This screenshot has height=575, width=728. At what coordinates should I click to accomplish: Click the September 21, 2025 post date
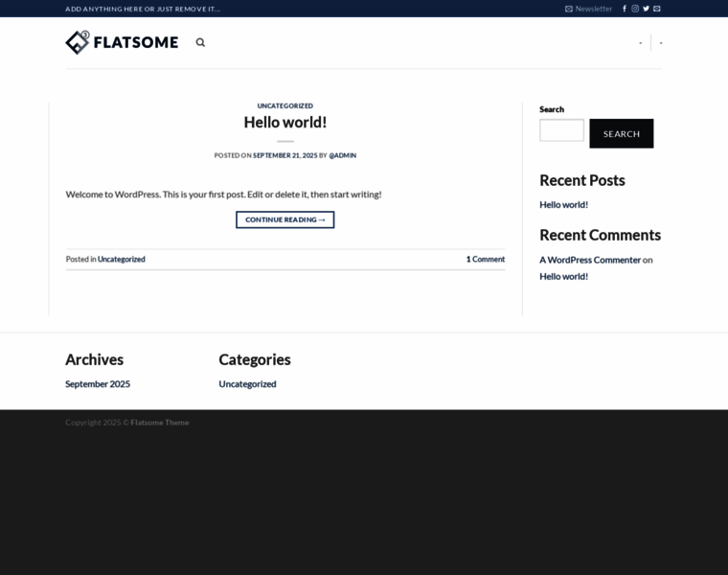click(284, 155)
